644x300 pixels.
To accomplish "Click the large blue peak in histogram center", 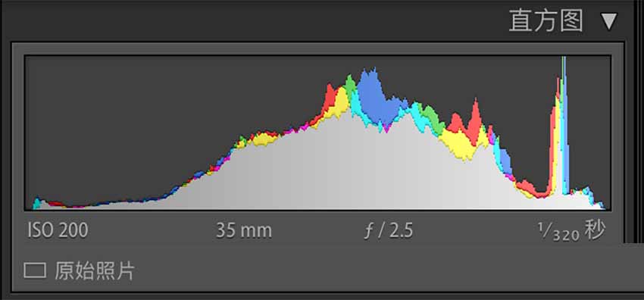I will point(375,96).
